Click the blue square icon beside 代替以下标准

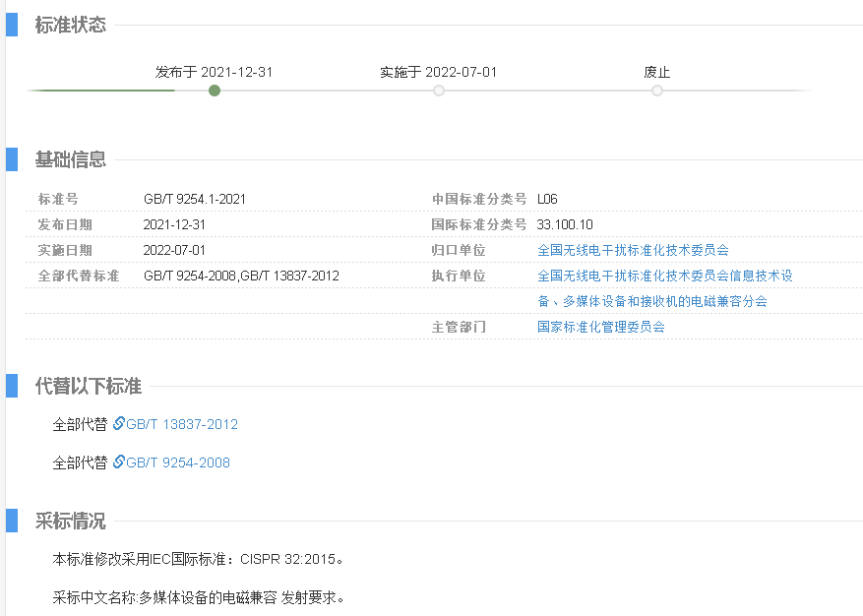[x=11, y=387]
